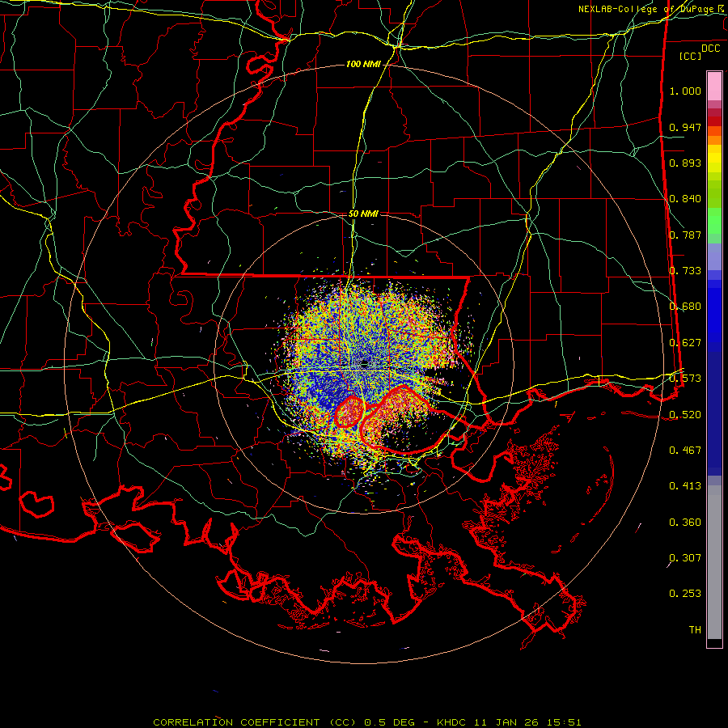Select the 0.733 scale value
Viewport: 728px width, 728px height.
[x=685, y=271]
